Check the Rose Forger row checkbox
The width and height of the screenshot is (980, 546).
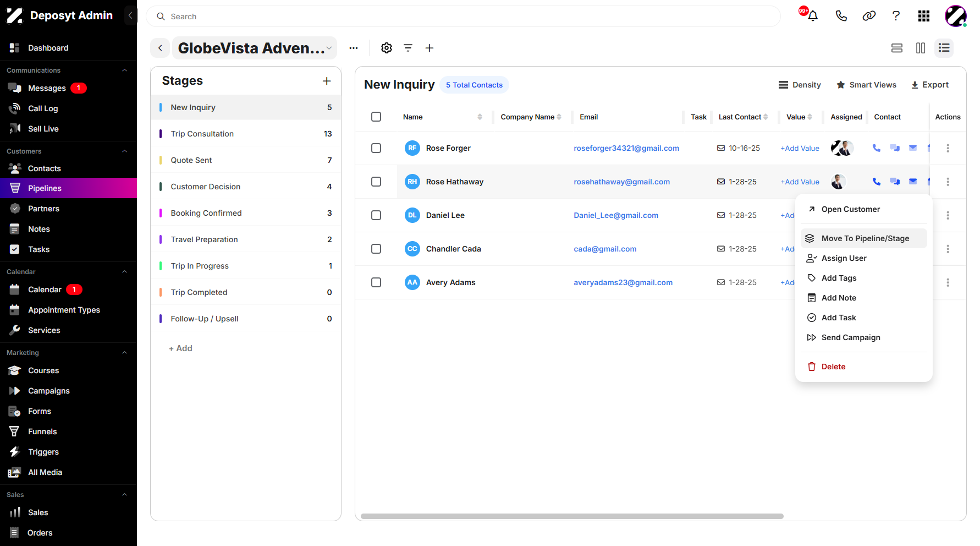coord(376,148)
